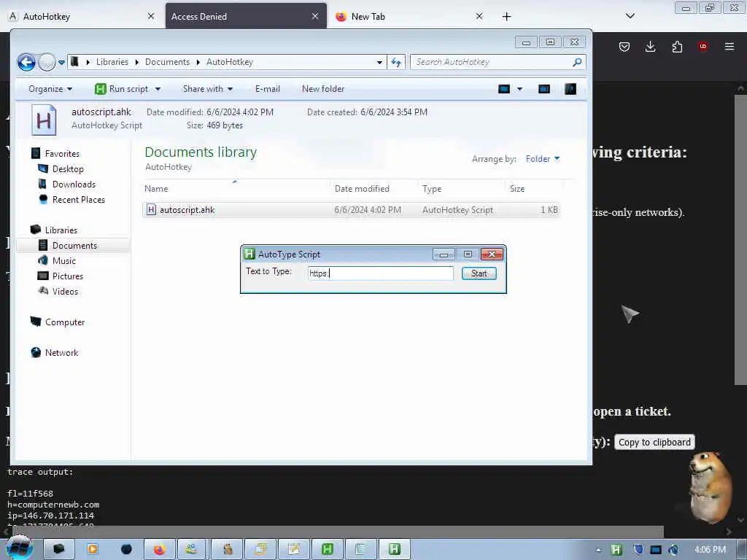Click the address bar refresh icon
This screenshot has height=560, width=747.
click(x=396, y=63)
